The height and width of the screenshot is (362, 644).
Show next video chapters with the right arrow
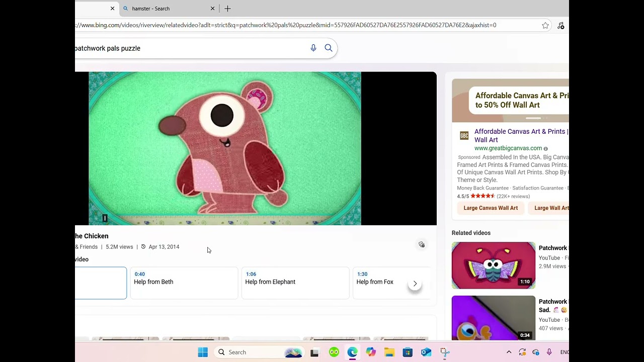coord(415,284)
